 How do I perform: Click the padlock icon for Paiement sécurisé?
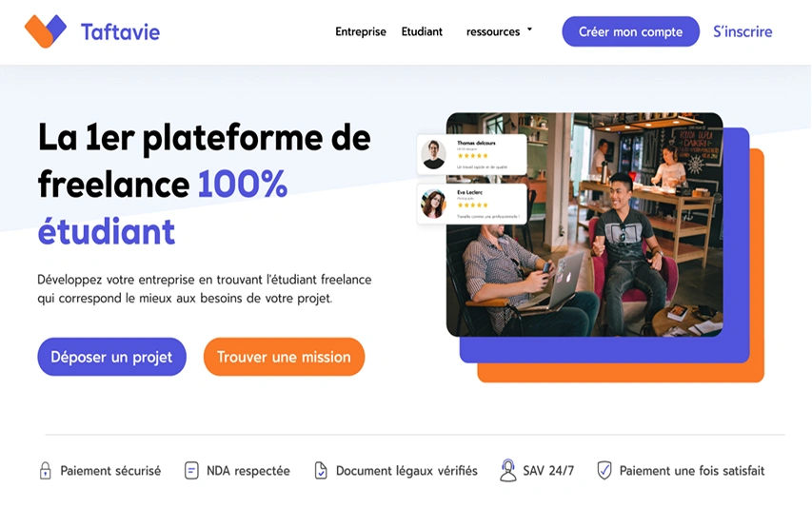click(45, 470)
